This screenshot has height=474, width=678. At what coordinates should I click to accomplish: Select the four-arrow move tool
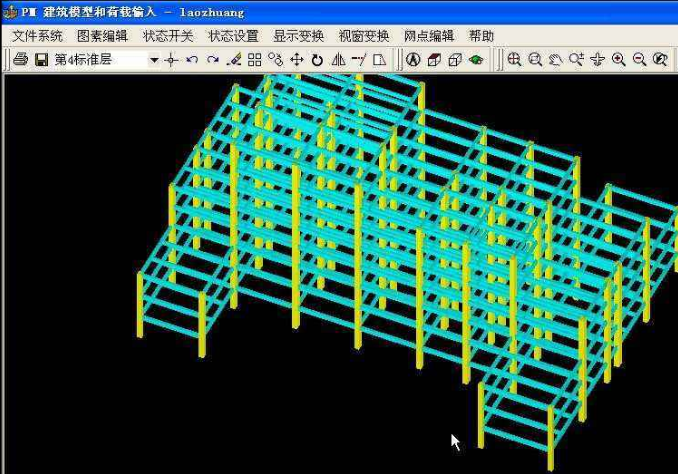click(x=297, y=59)
